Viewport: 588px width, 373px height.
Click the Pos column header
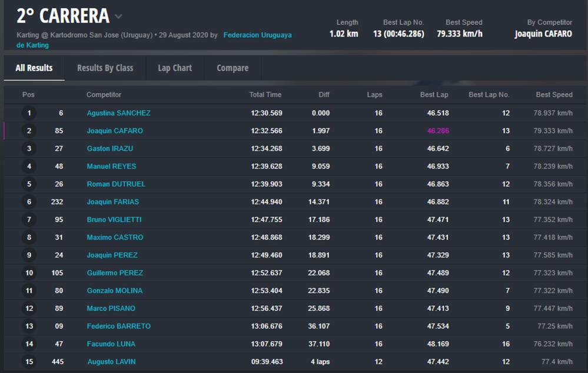click(28, 95)
